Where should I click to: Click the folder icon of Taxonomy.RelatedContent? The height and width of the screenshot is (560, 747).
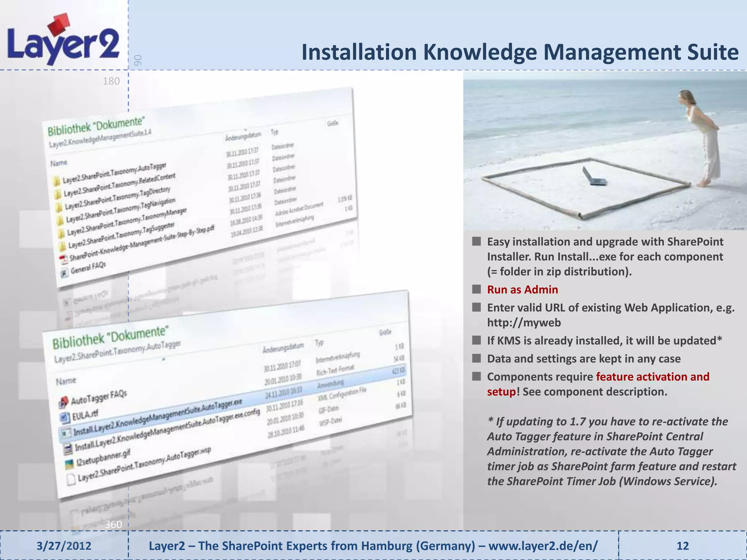(x=57, y=194)
